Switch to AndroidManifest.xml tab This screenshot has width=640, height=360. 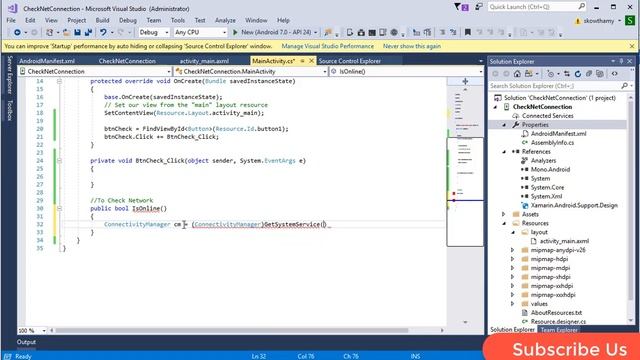pyautogui.click(x=47, y=61)
